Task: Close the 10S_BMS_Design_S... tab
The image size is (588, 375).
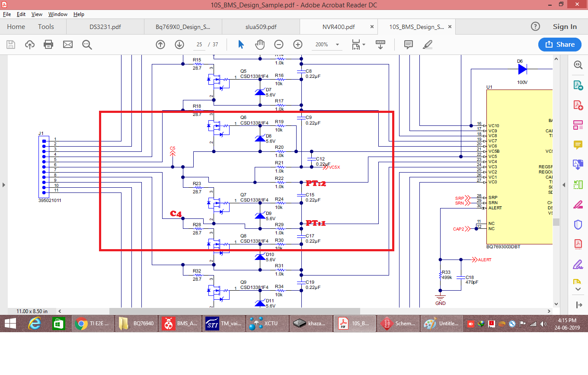Action: (450, 27)
